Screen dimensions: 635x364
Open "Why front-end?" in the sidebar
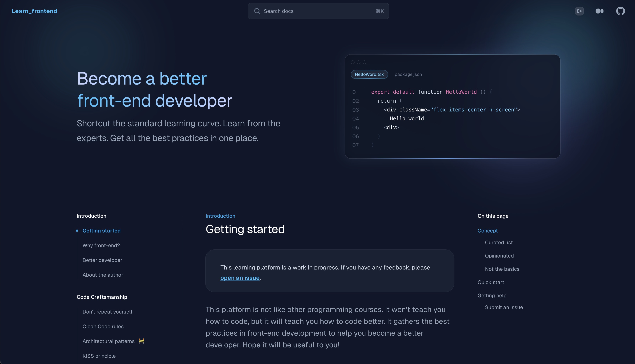[101, 246]
